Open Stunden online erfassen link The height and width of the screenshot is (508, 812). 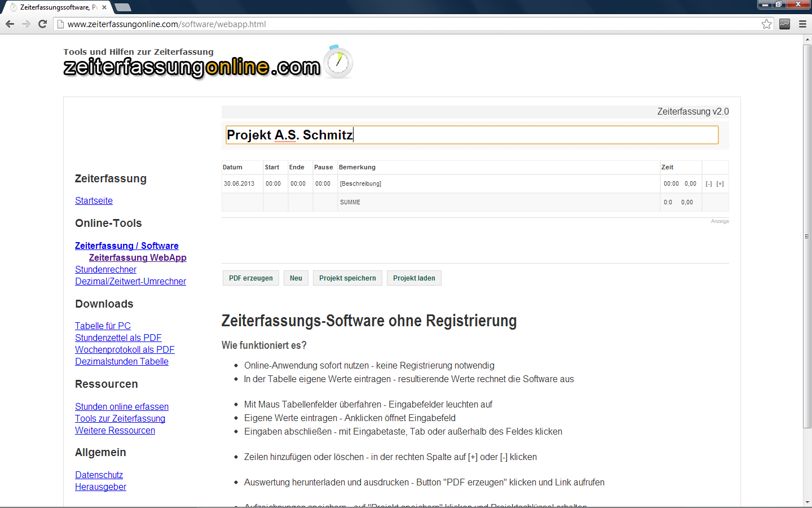pos(122,406)
